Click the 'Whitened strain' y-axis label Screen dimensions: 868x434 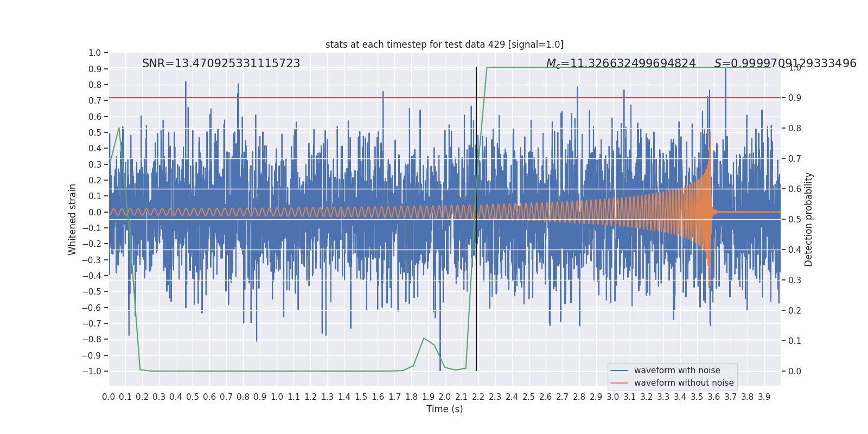click(x=73, y=219)
